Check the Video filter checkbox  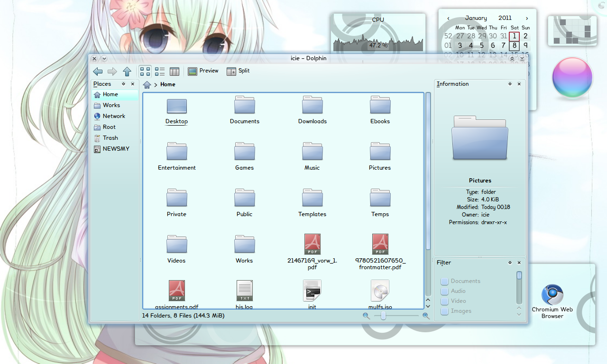click(x=445, y=301)
